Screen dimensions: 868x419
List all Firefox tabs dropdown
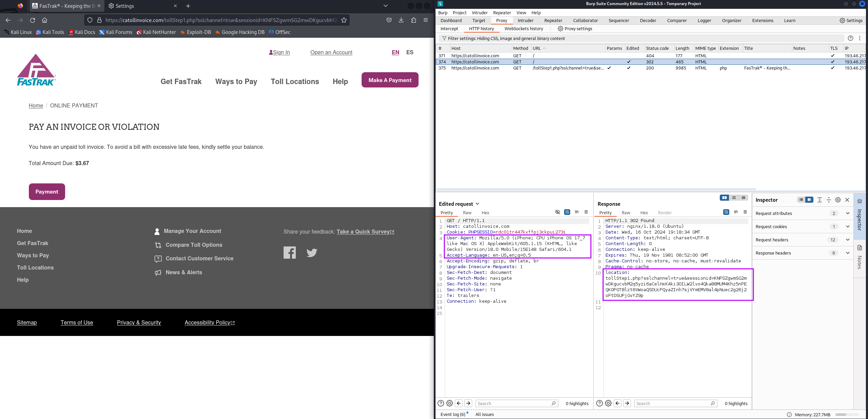(x=385, y=6)
